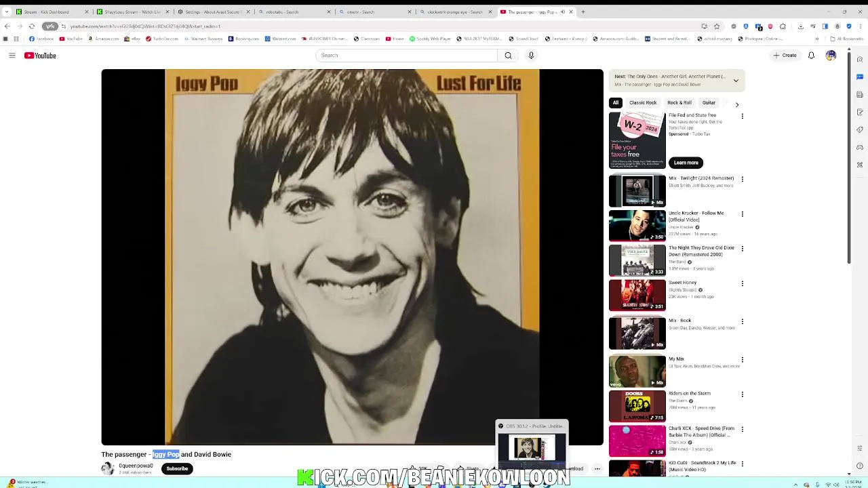
Task: Open the sidebar chat icon at top
Action: tap(860, 77)
